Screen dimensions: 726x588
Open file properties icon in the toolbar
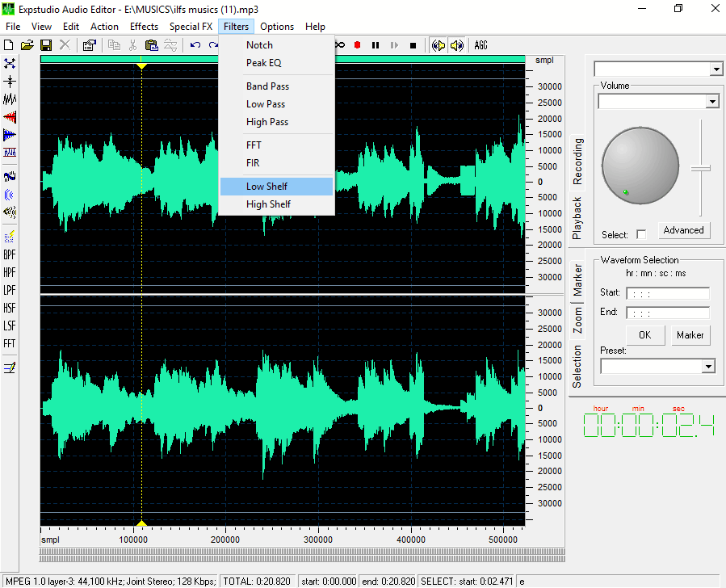pos(89,45)
